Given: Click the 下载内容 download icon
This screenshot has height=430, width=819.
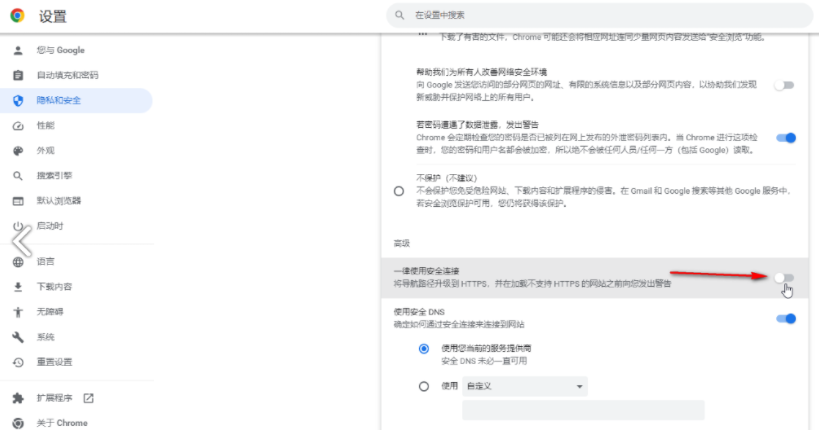Looking at the screenshot, I should [x=18, y=287].
